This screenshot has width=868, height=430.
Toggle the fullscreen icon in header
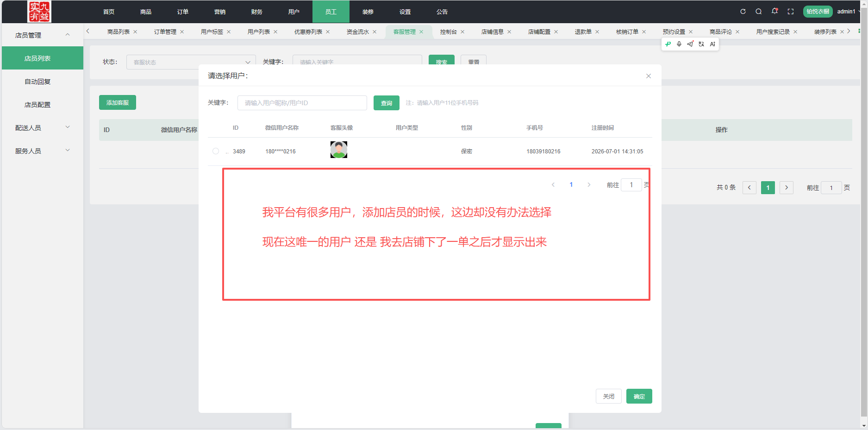coord(791,12)
